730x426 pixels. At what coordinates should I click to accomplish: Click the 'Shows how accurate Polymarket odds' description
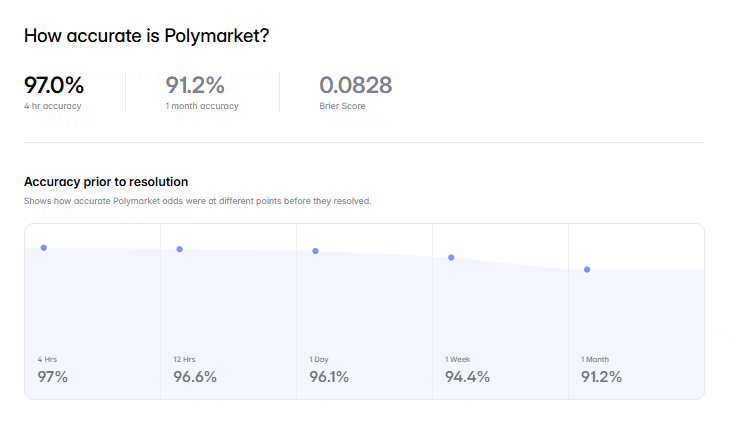click(197, 201)
